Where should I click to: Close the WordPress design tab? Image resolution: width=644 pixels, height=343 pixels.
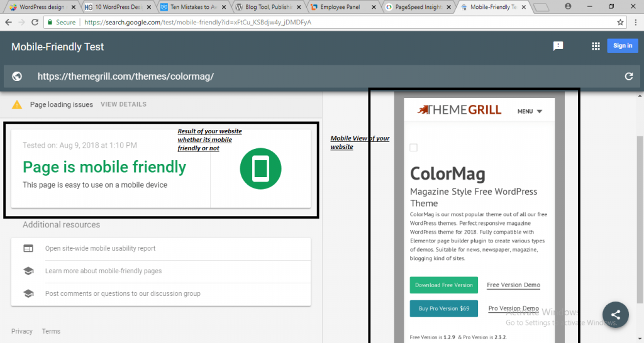(74, 7)
